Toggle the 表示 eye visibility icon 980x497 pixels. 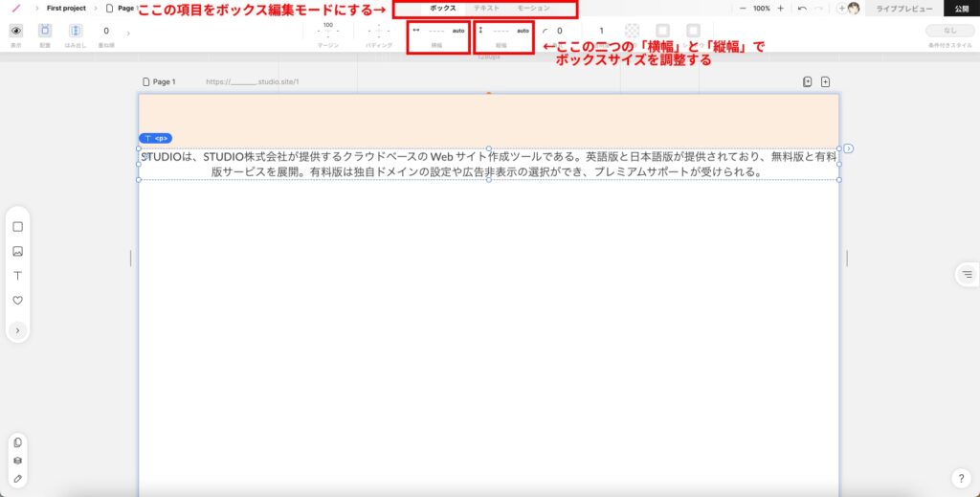[16, 31]
